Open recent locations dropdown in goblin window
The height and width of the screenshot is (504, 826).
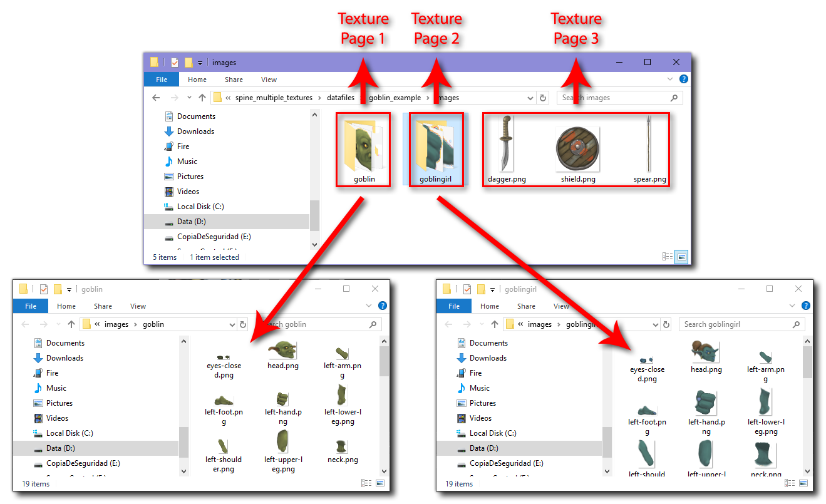pyautogui.click(x=58, y=325)
